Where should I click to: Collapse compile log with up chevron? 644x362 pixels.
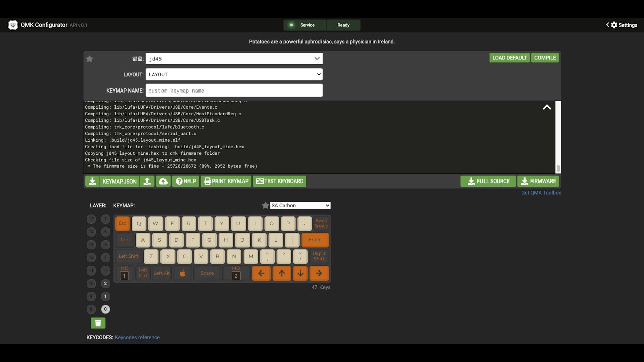547,107
